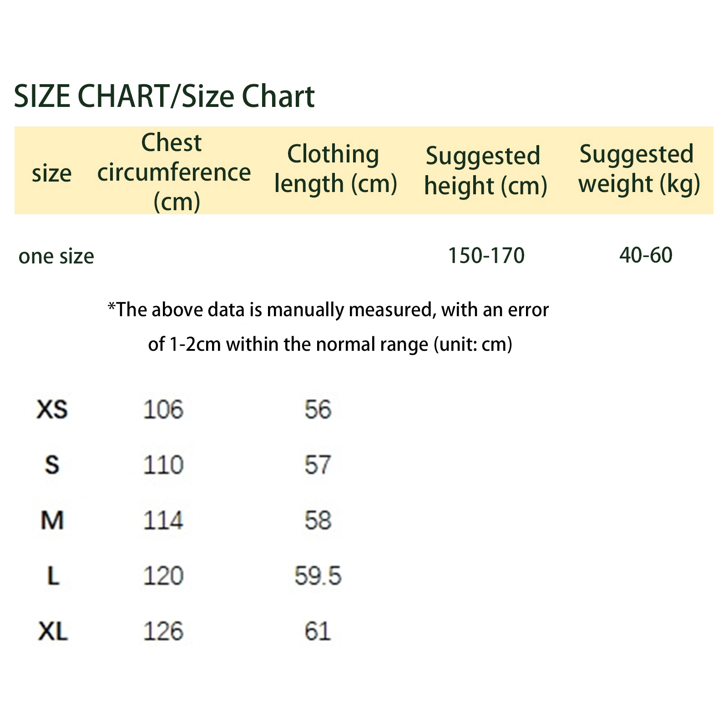This screenshot has width=728, height=728.
Task: Select the "one size" row label
Action: click(x=56, y=257)
